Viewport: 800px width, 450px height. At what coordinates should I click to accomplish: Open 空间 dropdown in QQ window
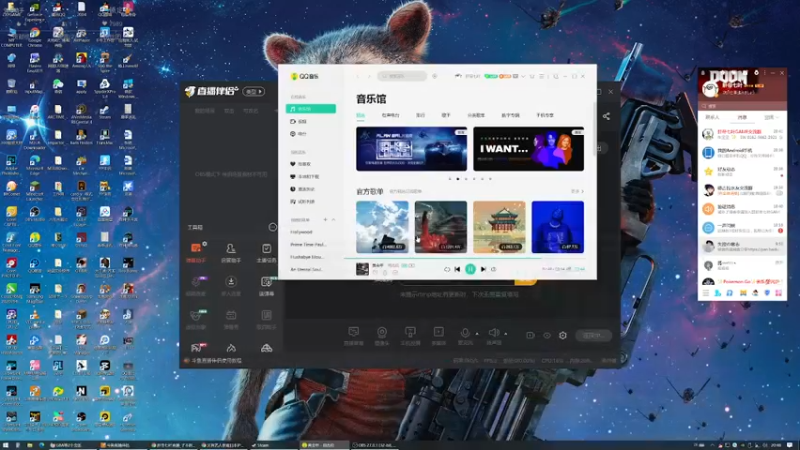(771, 117)
